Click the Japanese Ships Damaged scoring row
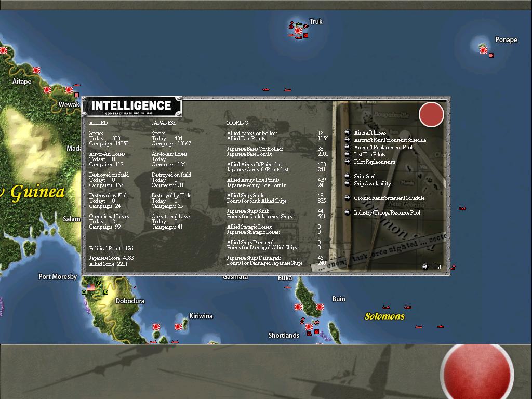Image resolution: width=532 pixels, height=399 pixels. point(275,258)
